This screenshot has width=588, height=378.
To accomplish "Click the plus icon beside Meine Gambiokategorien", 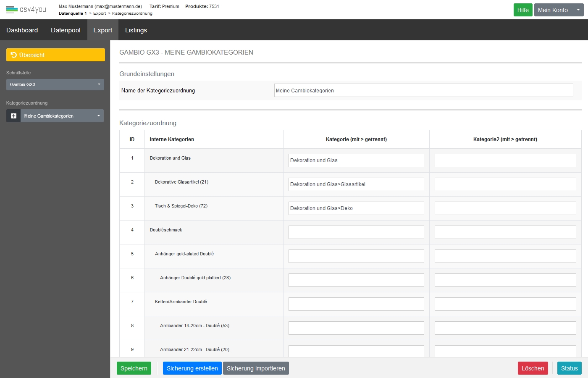I will [13, 116].
